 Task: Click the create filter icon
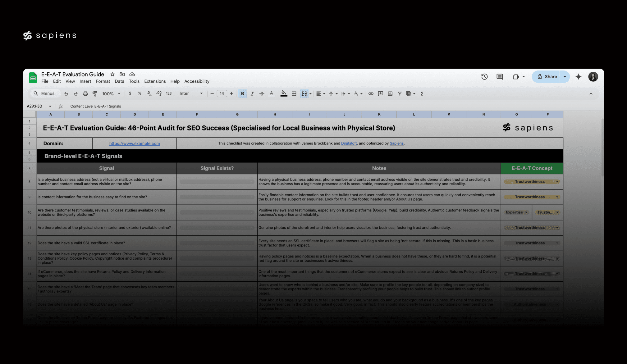(400, 93)
